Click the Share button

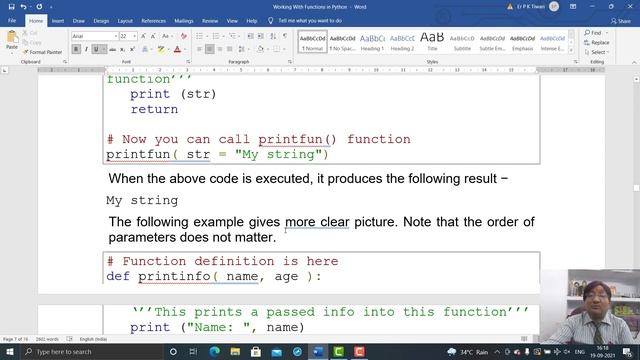click(621, 21)
